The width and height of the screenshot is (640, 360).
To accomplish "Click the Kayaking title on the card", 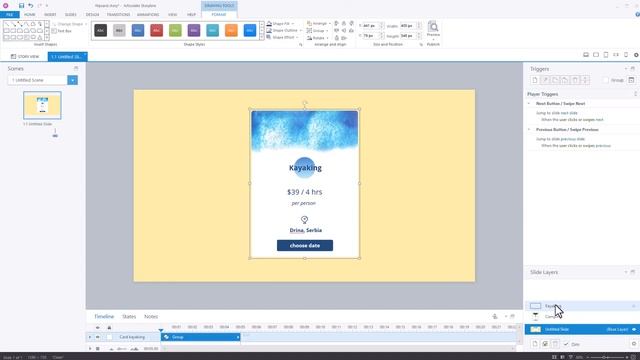I will click(305, 168).
